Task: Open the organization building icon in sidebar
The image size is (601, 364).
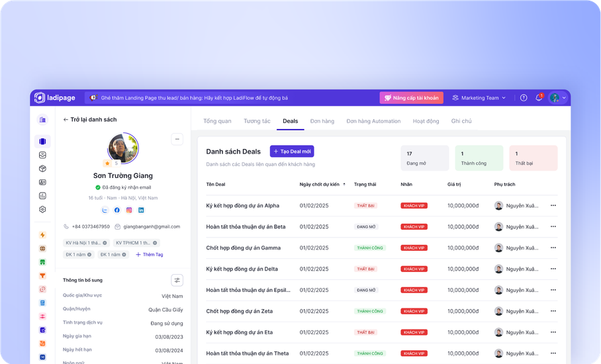Action: (42, 120)
